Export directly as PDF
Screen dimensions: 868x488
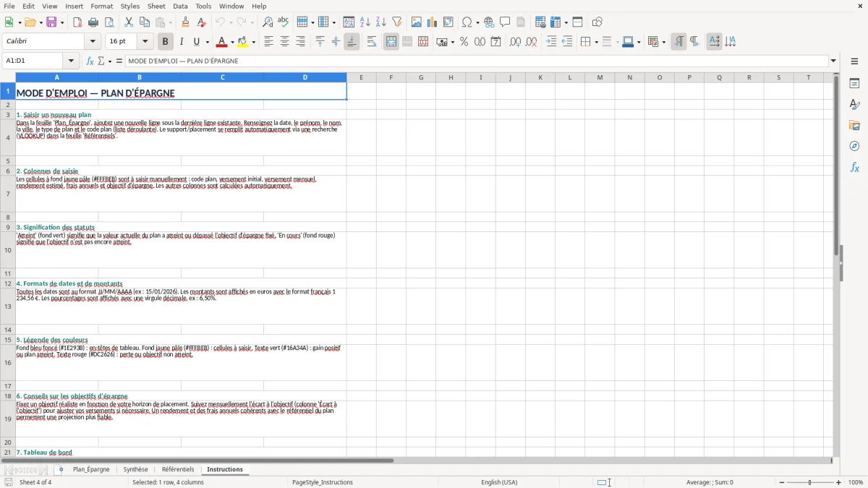[77, 22]
